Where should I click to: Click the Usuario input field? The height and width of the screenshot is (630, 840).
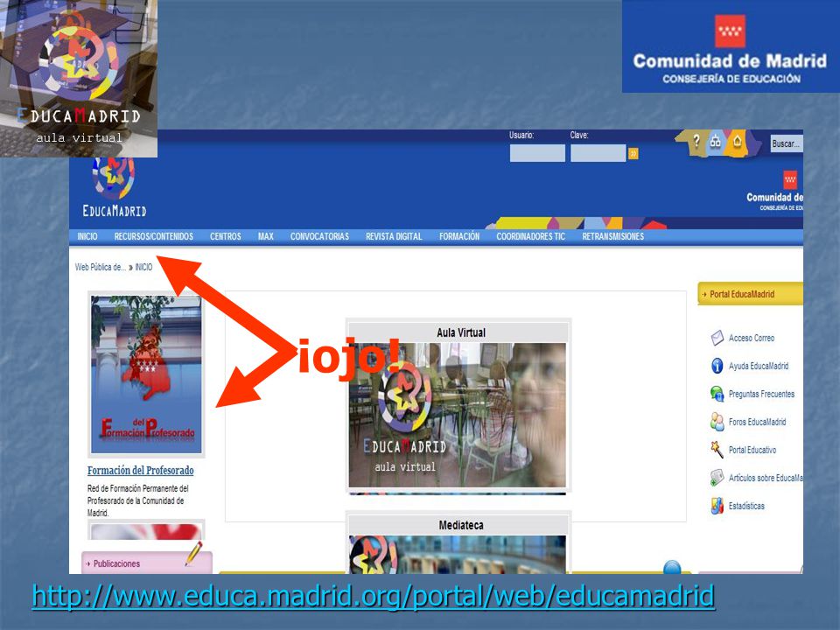[537, 153]
